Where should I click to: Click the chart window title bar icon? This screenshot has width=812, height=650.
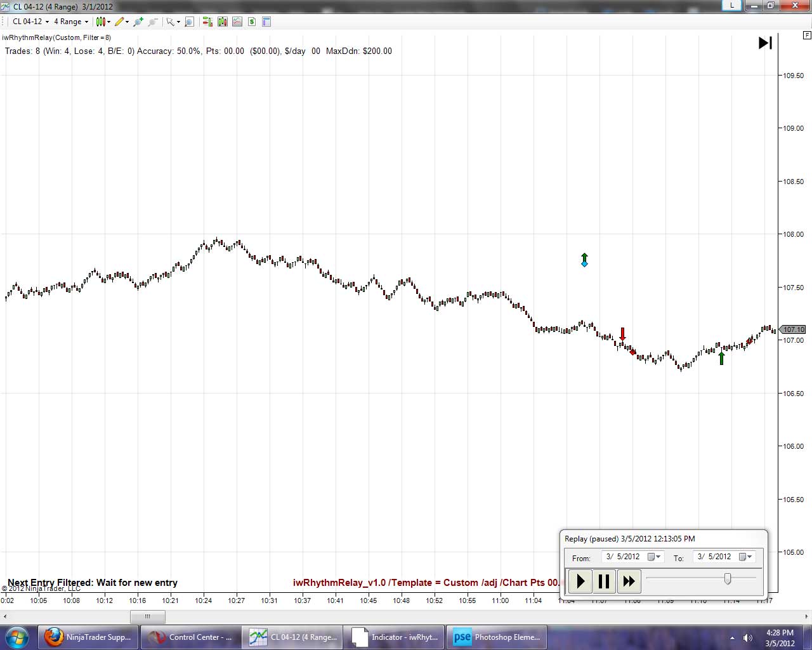click(6, 6)
